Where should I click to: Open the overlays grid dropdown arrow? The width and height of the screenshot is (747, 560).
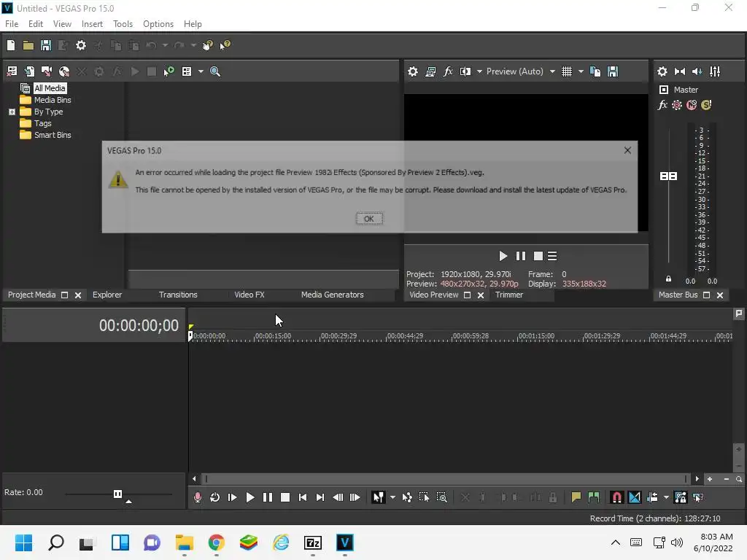(581, 71)
